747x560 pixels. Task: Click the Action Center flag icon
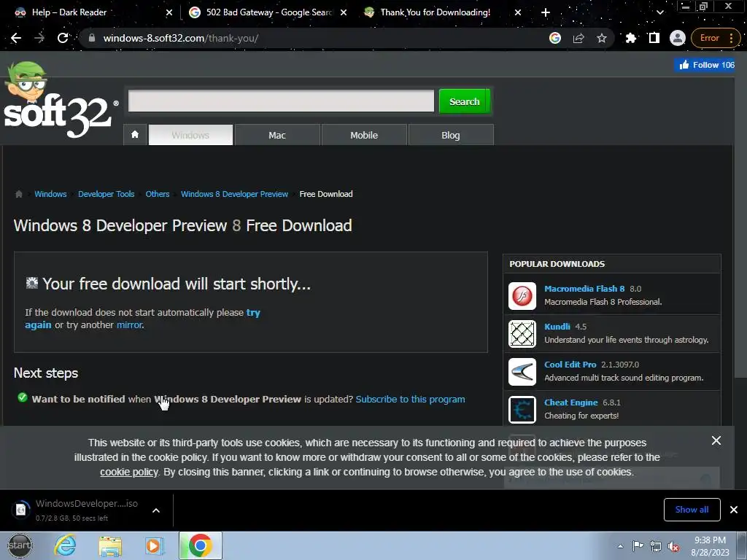[x=638, y=546]
